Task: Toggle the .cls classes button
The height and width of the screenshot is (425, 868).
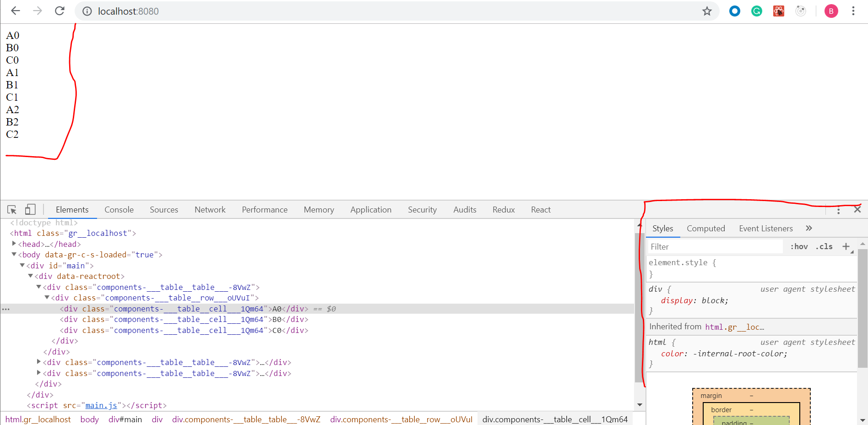Action: coord(824,247)
